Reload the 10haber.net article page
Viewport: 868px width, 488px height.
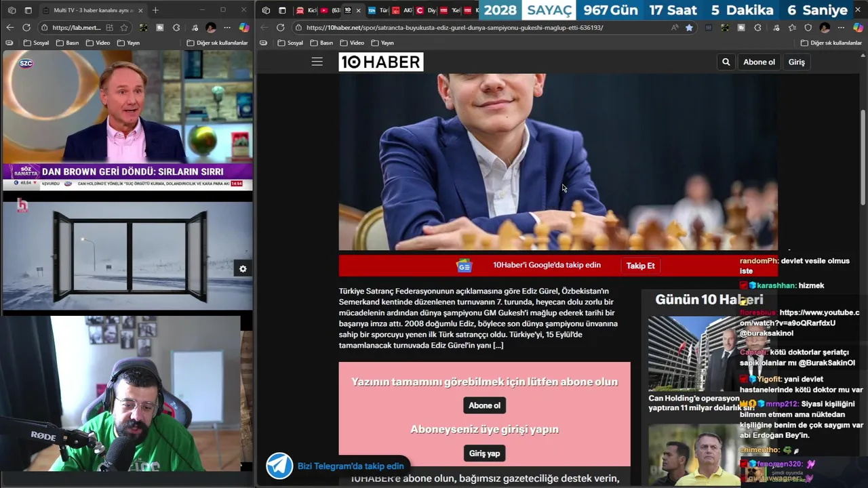coord(280,27)
